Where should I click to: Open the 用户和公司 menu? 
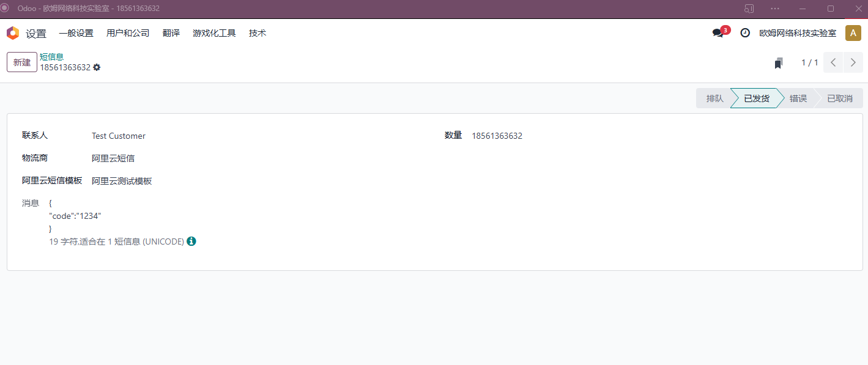(128, 33)
